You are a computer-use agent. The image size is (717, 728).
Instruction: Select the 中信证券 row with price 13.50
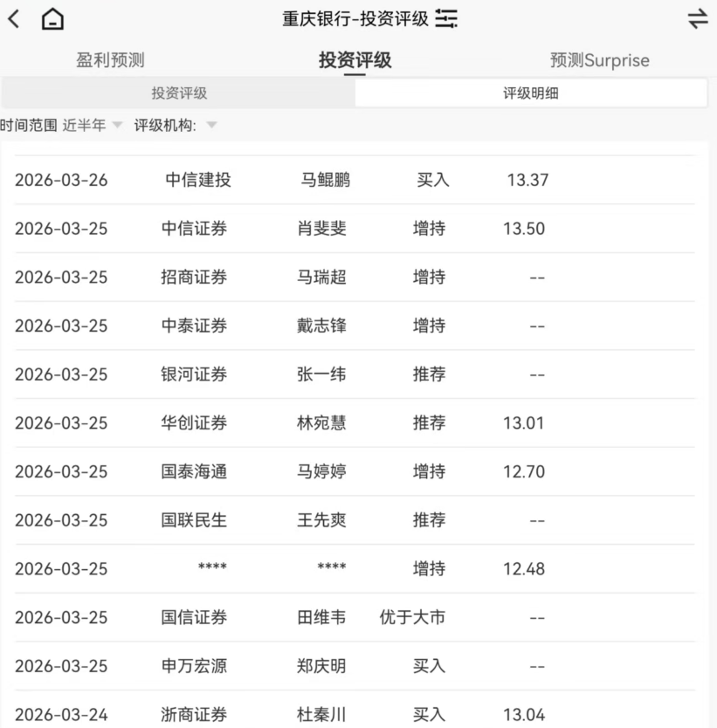(x=358, y=229)
